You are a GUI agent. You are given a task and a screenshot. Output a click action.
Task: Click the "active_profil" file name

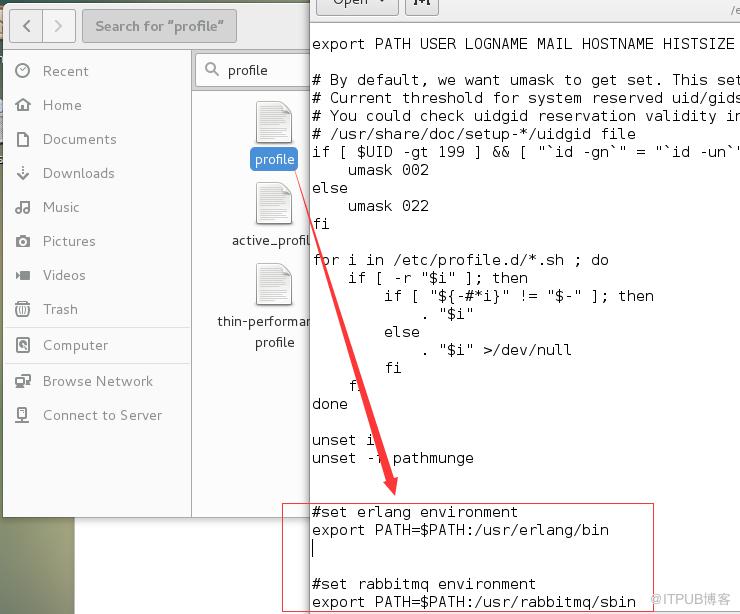point(270,241)
